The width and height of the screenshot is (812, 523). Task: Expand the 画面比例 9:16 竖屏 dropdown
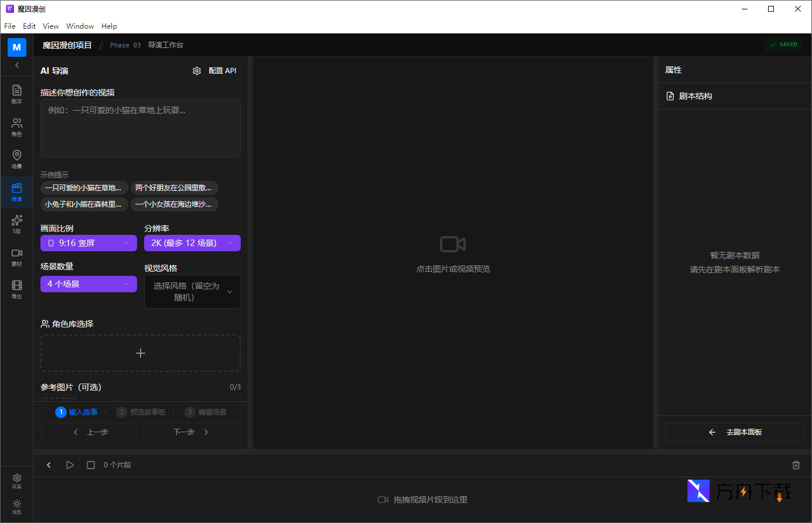click(88, 243)
